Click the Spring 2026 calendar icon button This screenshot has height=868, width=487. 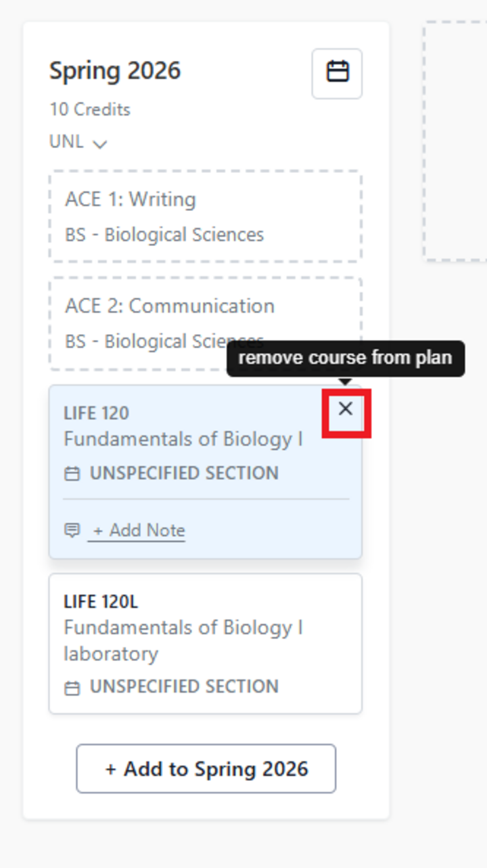click(337, 73)
